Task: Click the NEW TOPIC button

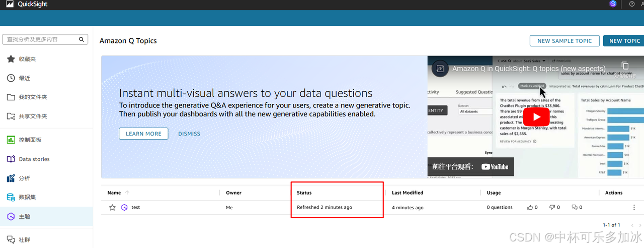Action: [x=624, y=41]
